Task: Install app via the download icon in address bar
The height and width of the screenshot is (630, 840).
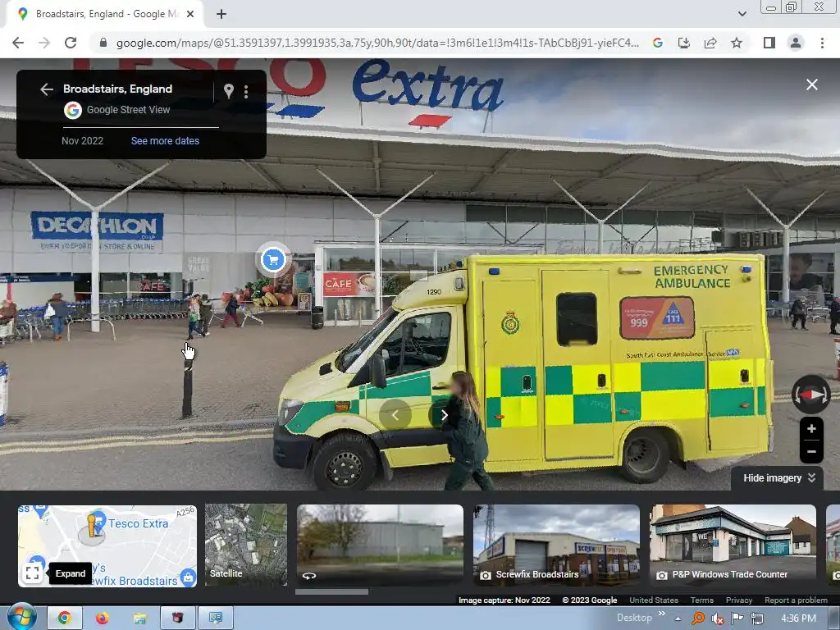Action: tap(684, 43)
